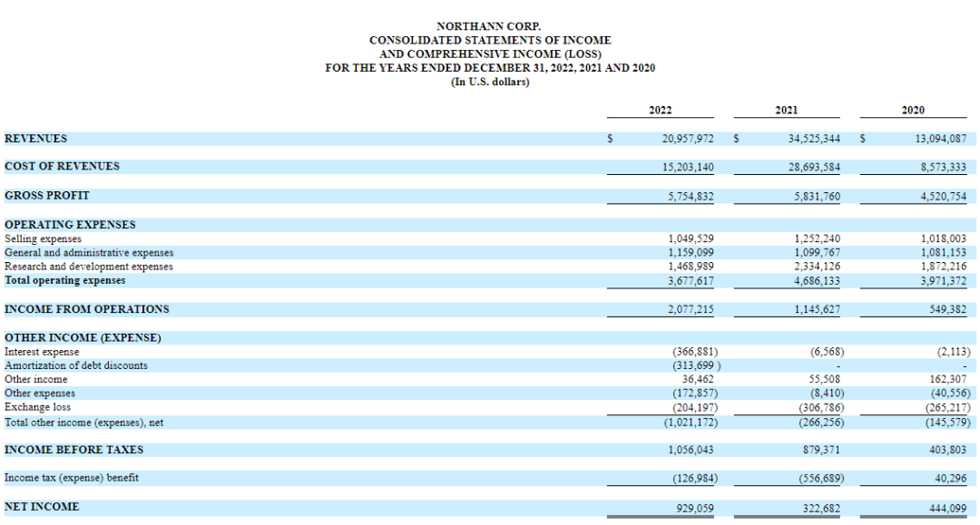
Task: Select the 2020 column header
Action: [913, 110]
